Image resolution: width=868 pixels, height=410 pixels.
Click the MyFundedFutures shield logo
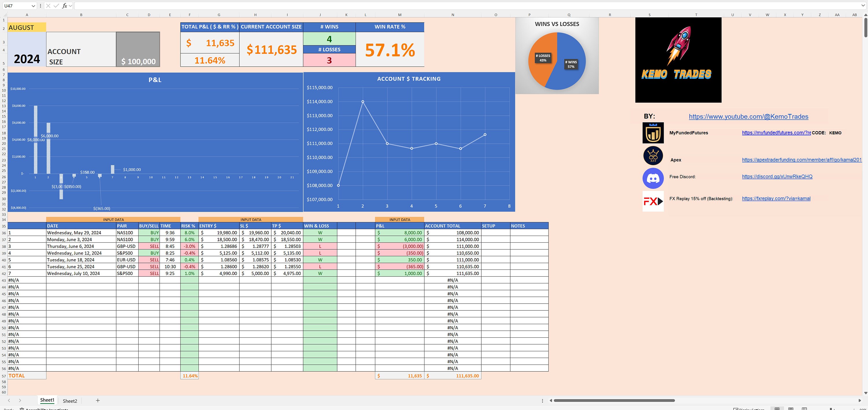pyautogui.click(x=653, y=133)
